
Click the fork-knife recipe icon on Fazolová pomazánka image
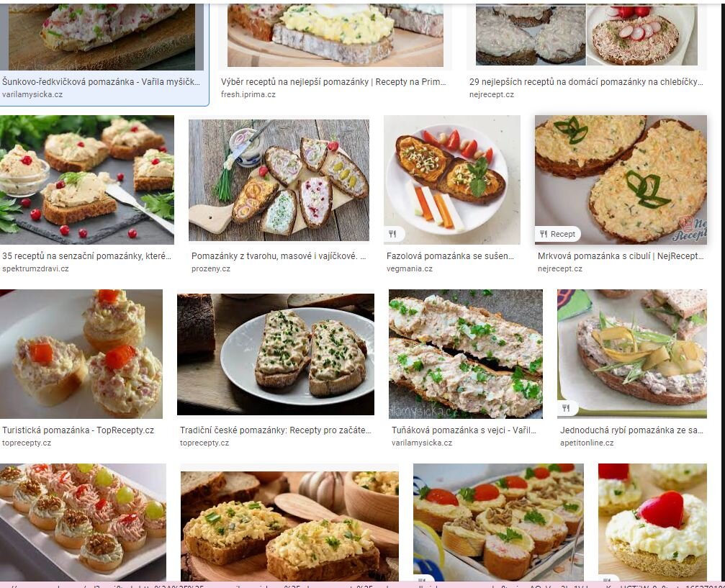point(392,234)
